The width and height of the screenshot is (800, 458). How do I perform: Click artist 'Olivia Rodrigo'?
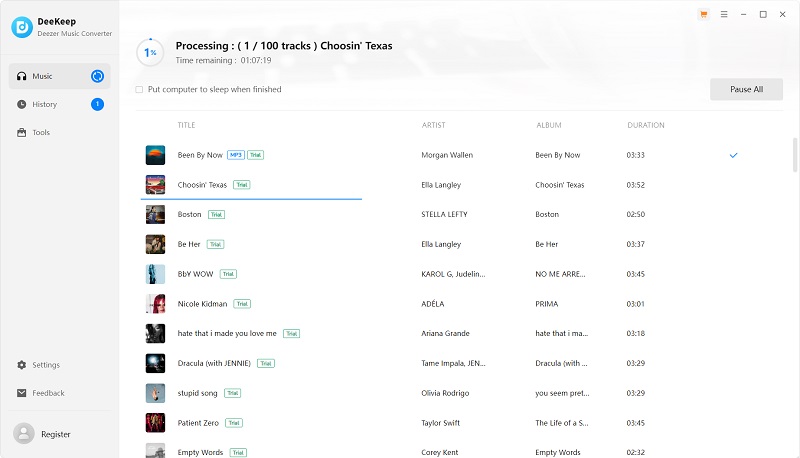coord(445,393)
